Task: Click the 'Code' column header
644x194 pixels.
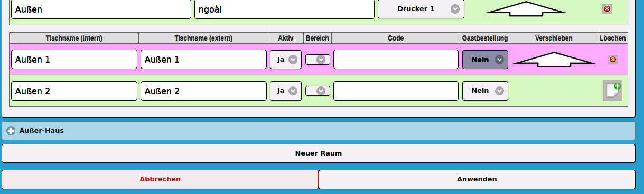Action: [x=396, y=38]
